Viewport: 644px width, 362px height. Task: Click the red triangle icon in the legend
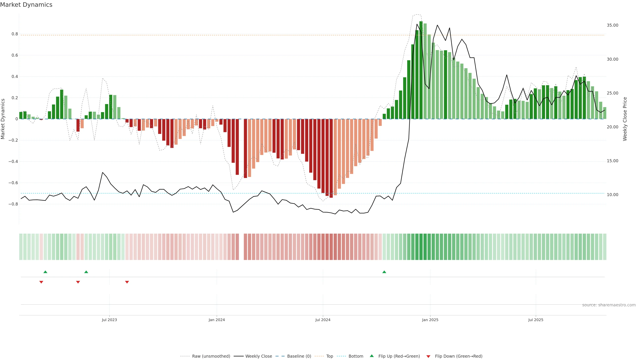tap(428, 356)
